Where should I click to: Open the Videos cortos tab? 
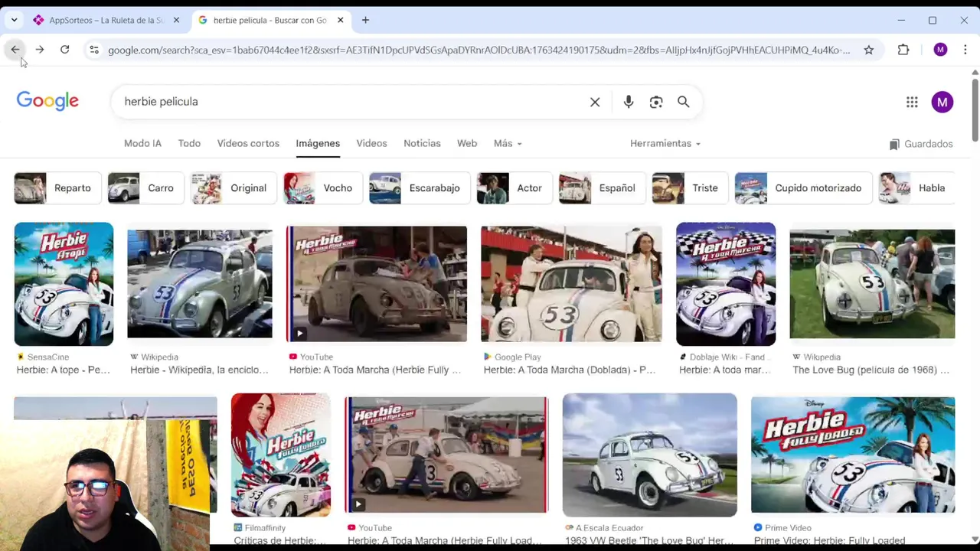coord(248,143)
